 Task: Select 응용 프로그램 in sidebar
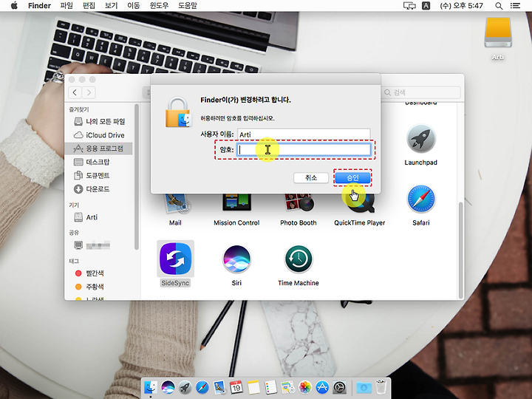(x=98, y=149)
